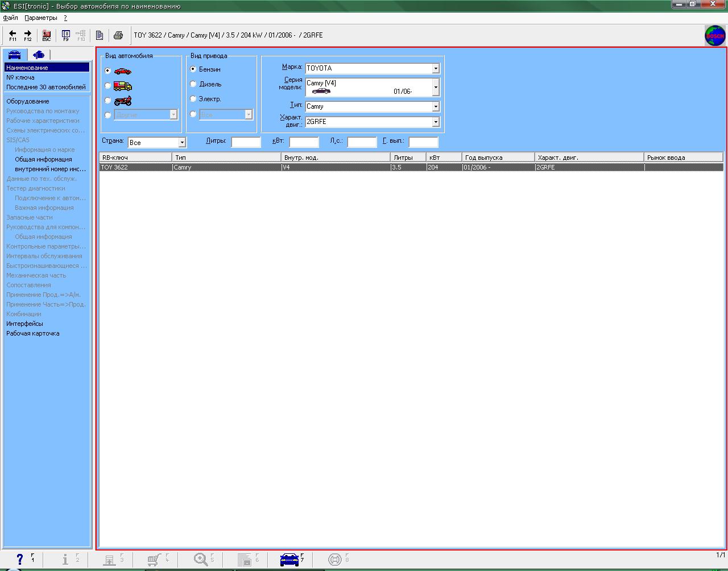Sort by кВт column header
This screenshot has width=728, height=571.
[444, 158]
